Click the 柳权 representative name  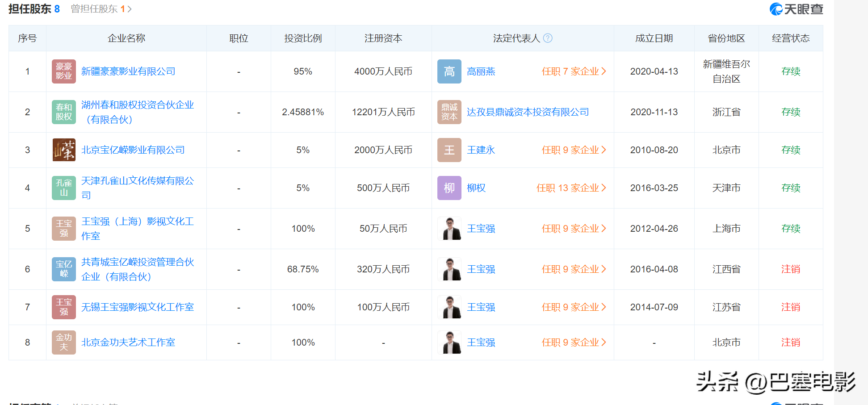click(476, 188)
